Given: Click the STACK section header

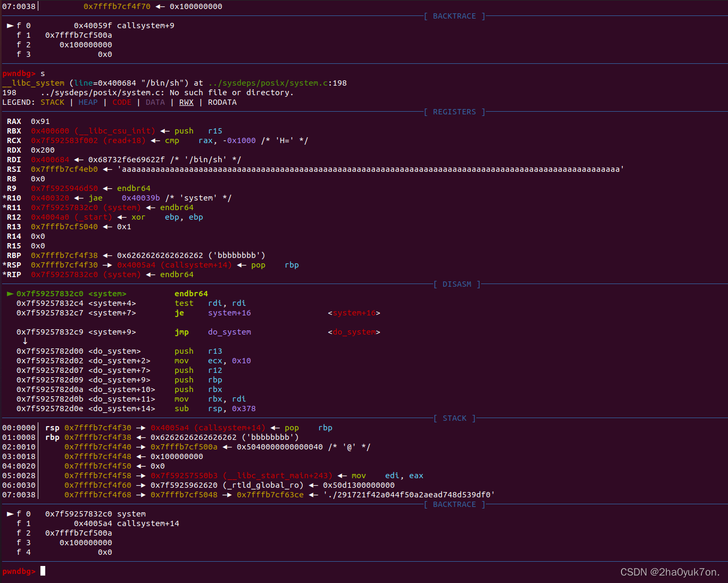Looking at the screenshot, I should click(x=454, y=418).
